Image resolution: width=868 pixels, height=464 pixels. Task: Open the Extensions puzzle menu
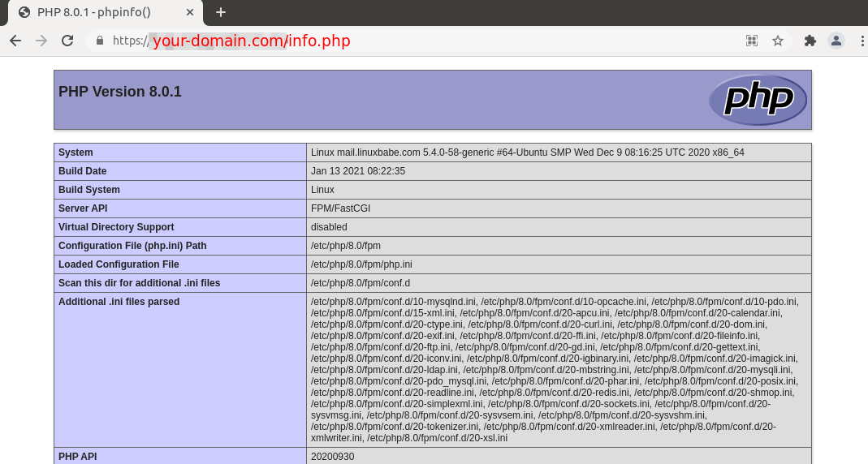[x=810, y=41]
